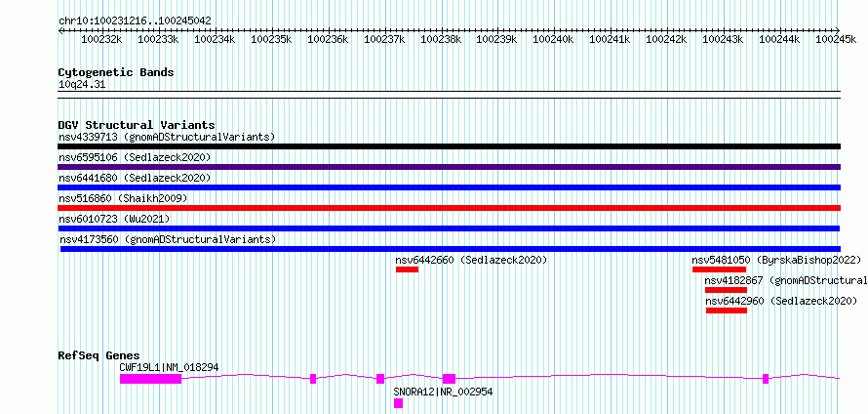
Task: Open nsv6441680 (Sedlazeck2020) label
Action: (x=135, y=178)
